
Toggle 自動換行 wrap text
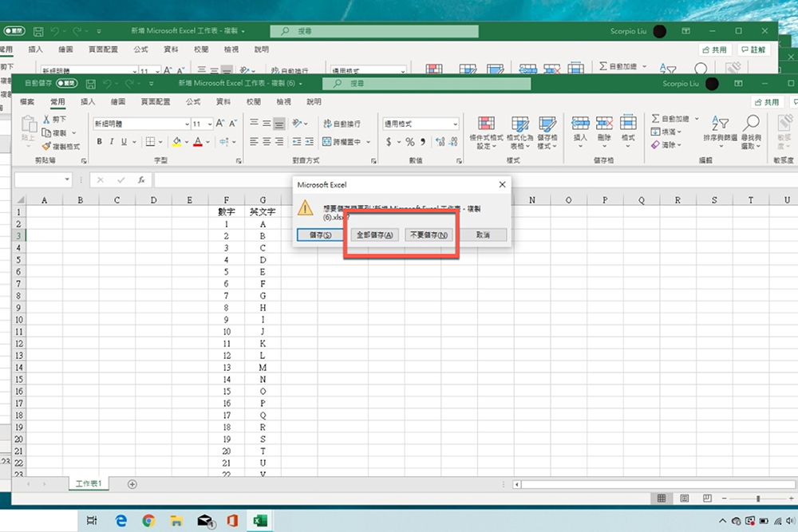click(x=343, y=124)
